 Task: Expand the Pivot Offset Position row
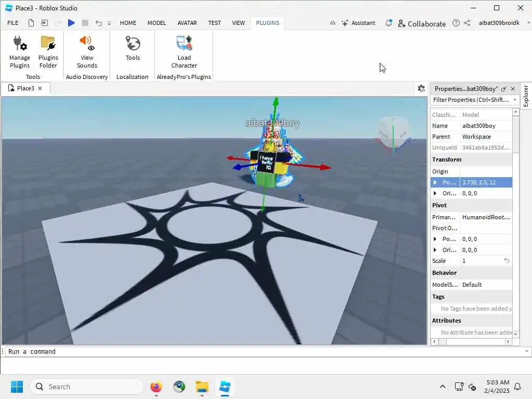[435, 239]
